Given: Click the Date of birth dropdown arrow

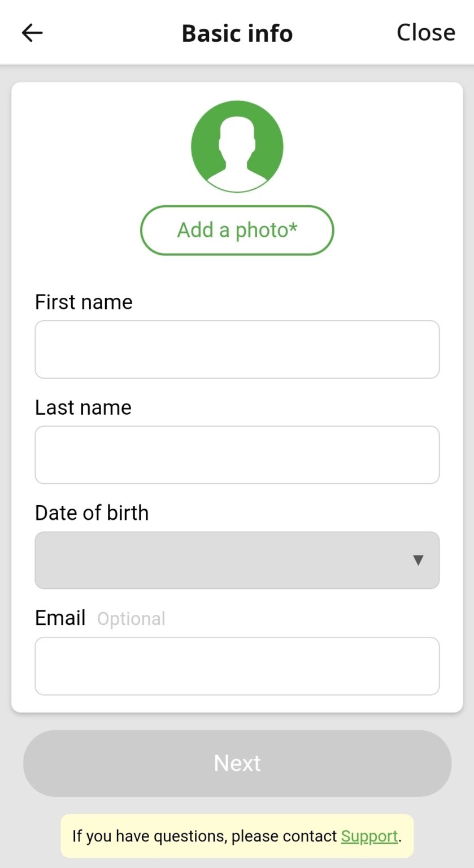Looking at the screenshot, I should 418,560.
